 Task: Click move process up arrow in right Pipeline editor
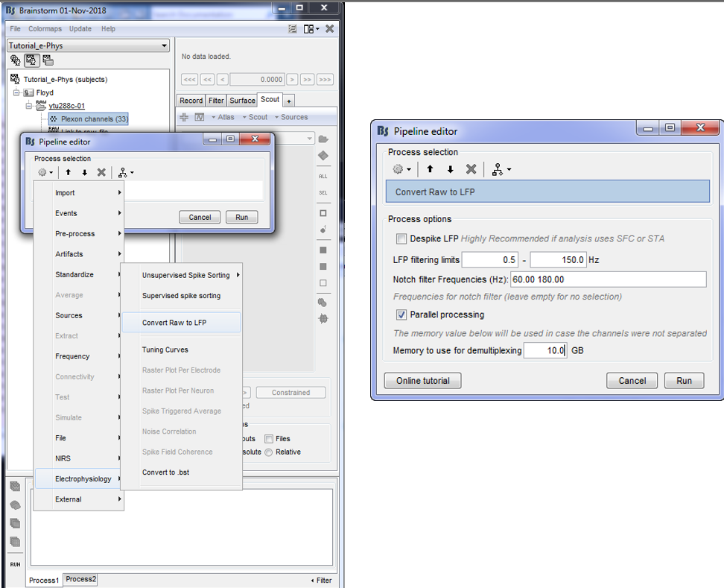(x=430, y=169)
